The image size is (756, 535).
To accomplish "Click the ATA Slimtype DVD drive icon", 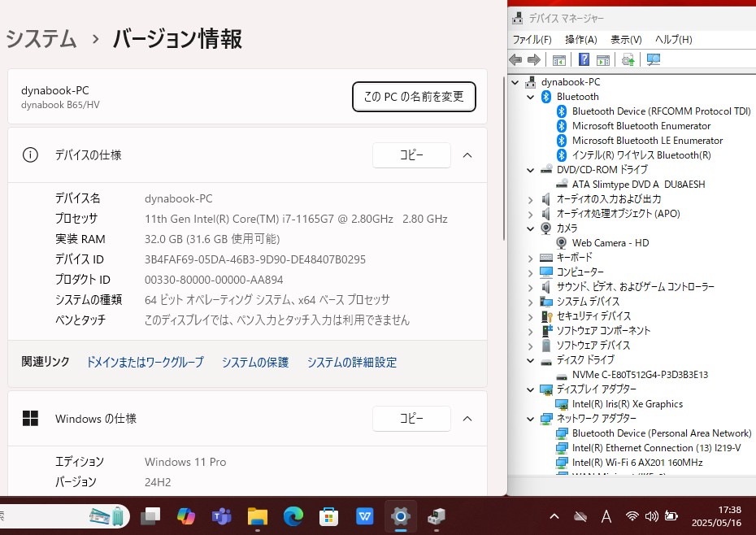I will [x=562, y=185].
